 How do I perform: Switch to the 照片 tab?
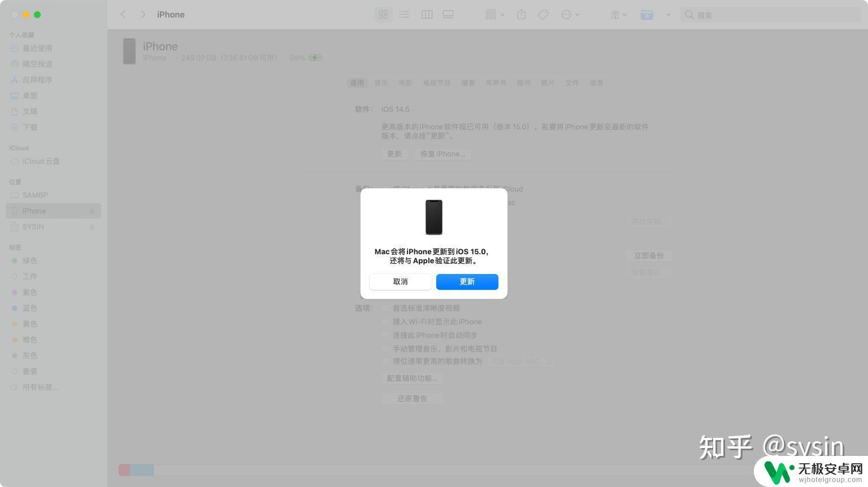[x=548, y=82]
